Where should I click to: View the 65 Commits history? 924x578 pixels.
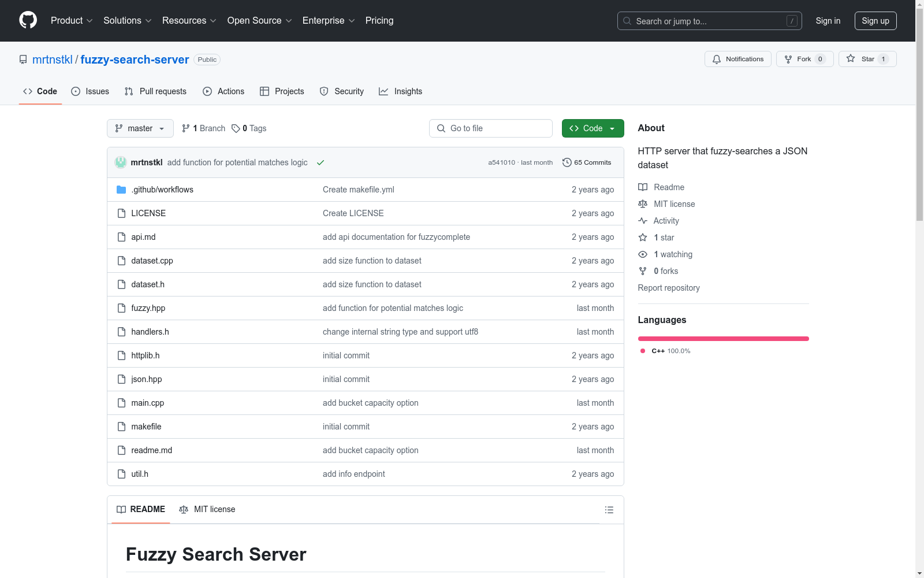(x=587, y=162)
